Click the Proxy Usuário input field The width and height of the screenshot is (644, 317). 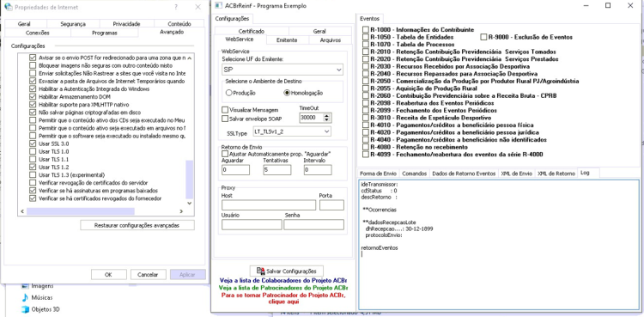(x=252, y=224)
